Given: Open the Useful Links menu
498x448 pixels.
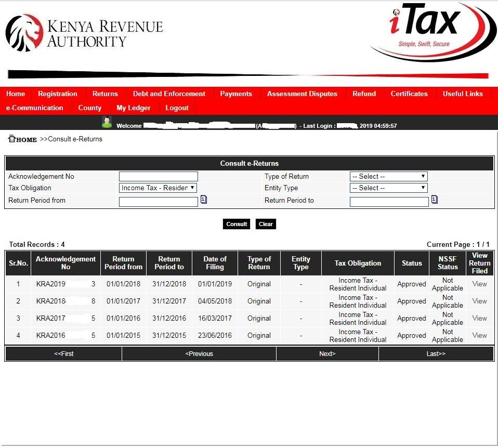Looking at the screenshot, I should [463, 94].
